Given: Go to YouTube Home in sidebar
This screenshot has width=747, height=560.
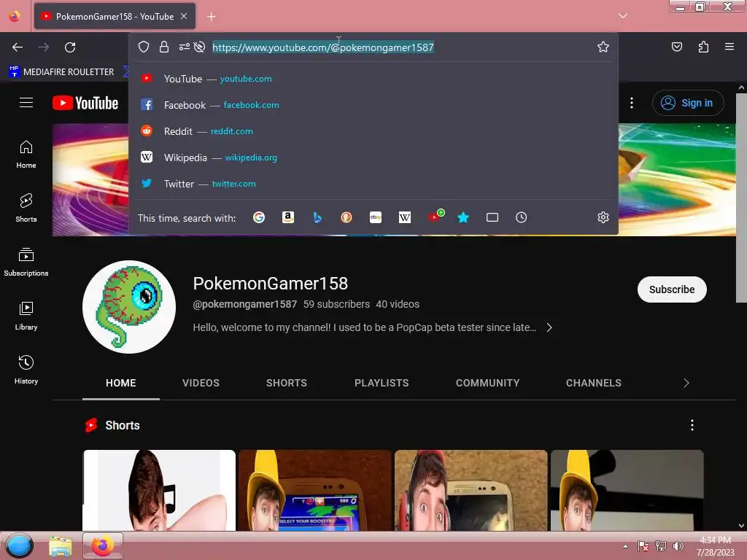Looking at the screenshot, I should [x=26, y=155].
